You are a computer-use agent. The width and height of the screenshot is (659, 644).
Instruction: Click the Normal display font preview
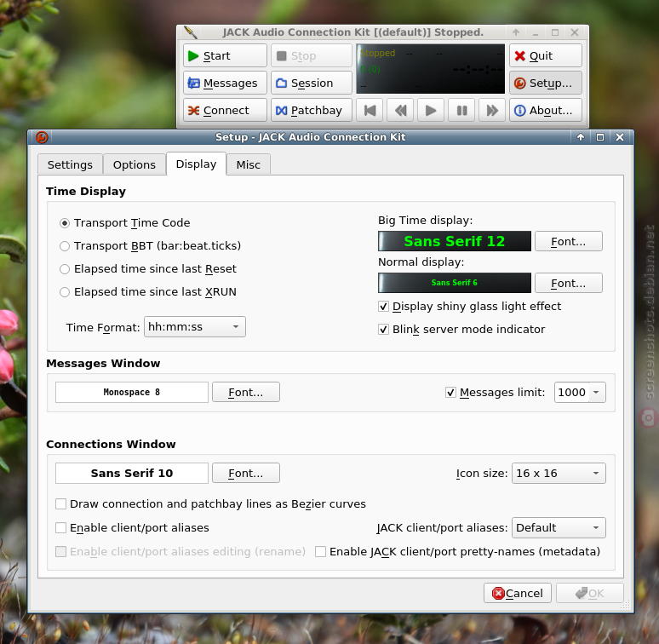tap(455, 283)
